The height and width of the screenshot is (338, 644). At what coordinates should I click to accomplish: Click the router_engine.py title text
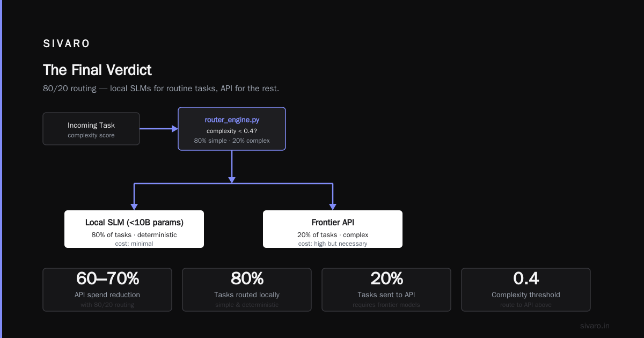(x=232, y=120)
